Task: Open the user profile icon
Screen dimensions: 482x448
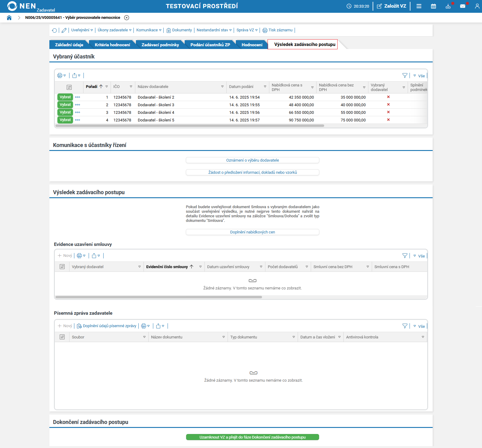Action: click(477, 6)
